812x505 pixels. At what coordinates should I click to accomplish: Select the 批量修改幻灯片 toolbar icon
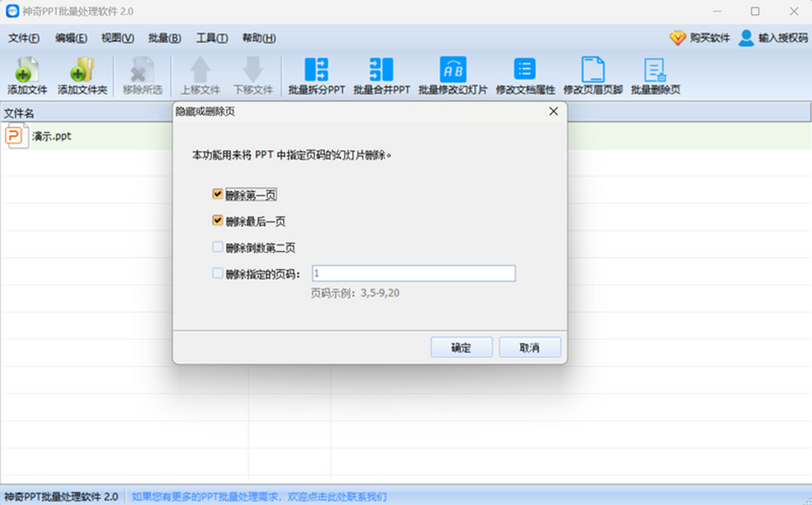(x=453, y=76)
